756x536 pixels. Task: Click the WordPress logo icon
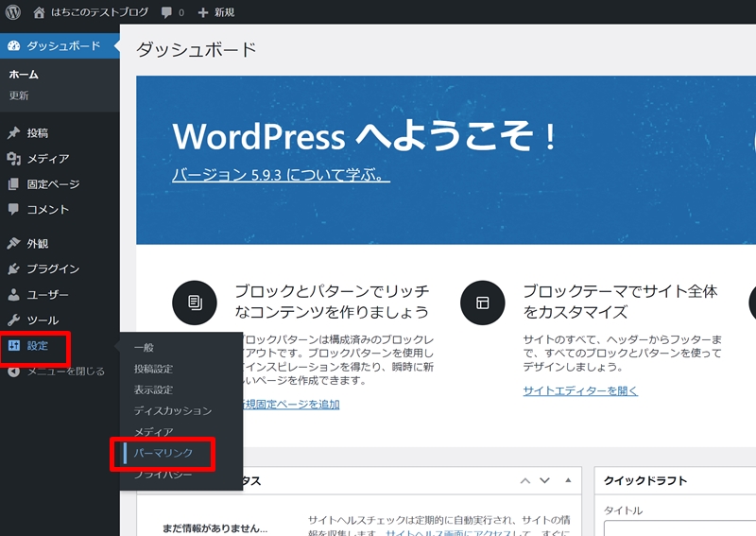point(13,12)
